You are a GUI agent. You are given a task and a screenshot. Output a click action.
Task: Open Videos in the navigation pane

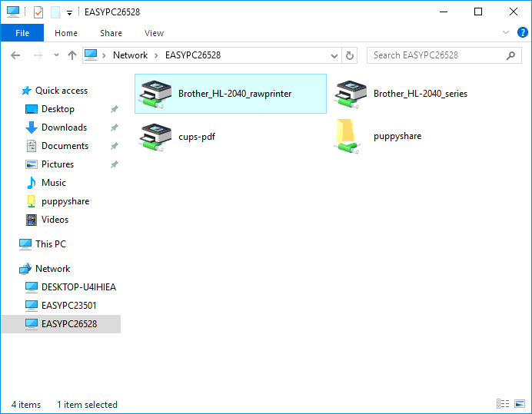point(55,220)
